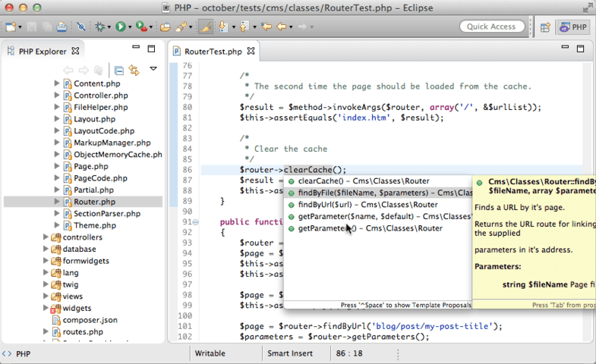596x364 pixels.
Task: Select MarkupManager.php in explorer
Action: tap(112, 143)
